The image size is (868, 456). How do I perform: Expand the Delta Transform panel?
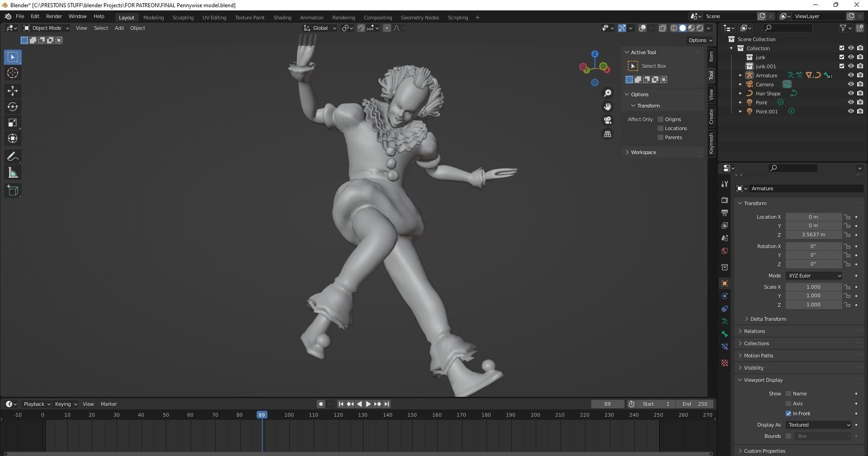click(x=768, y=319)
